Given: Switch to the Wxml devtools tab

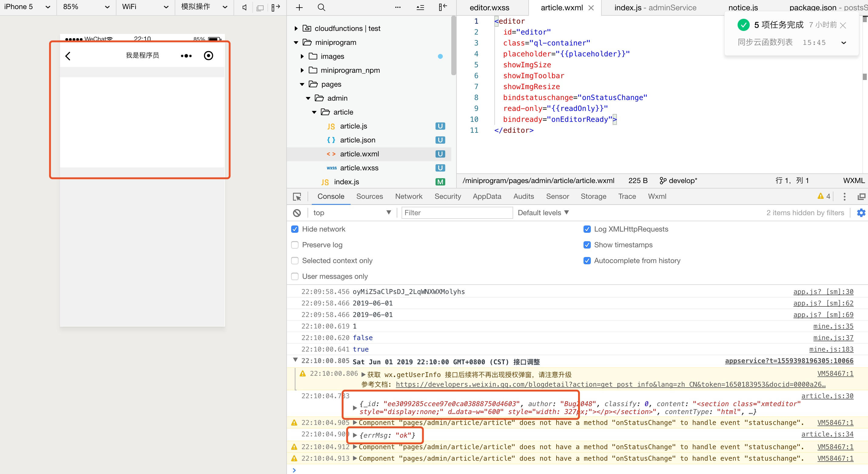Looking at the screenshot, I should coord(657,197).
